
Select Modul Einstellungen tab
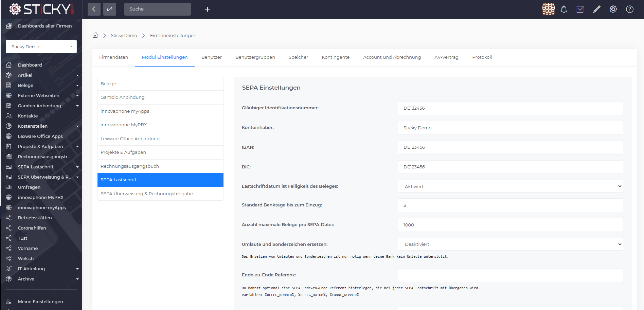pyautogui.click(x=165, y=57)
